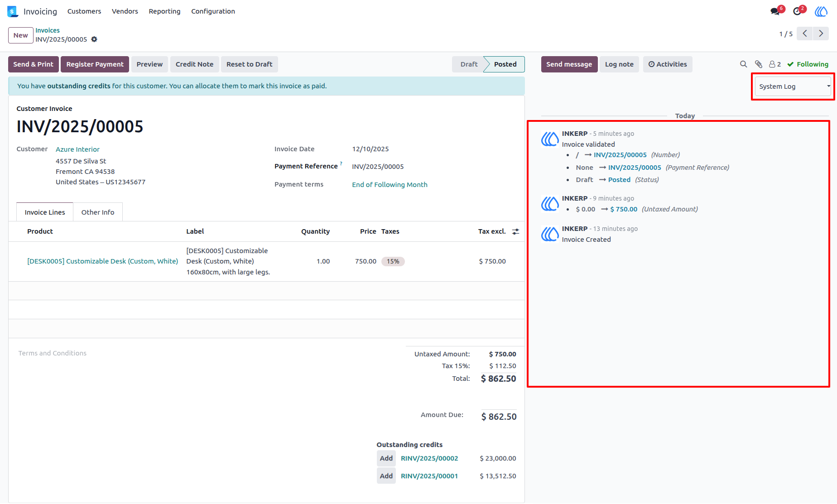Go to the previous record arrow

coord(804,34)
